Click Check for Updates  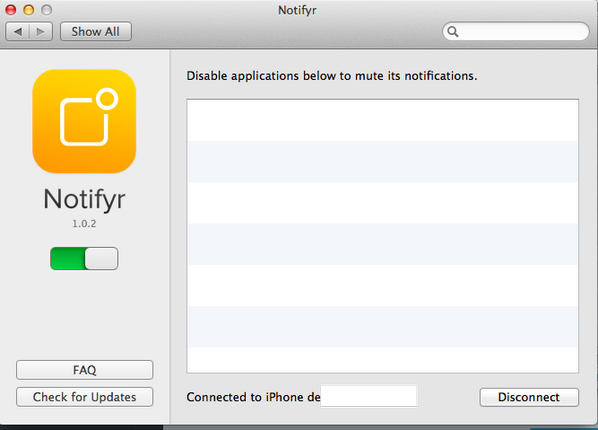(85, 397)
